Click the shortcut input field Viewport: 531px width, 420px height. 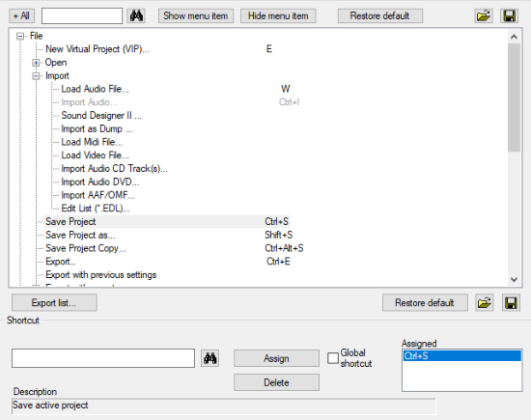tap(103, 358)
